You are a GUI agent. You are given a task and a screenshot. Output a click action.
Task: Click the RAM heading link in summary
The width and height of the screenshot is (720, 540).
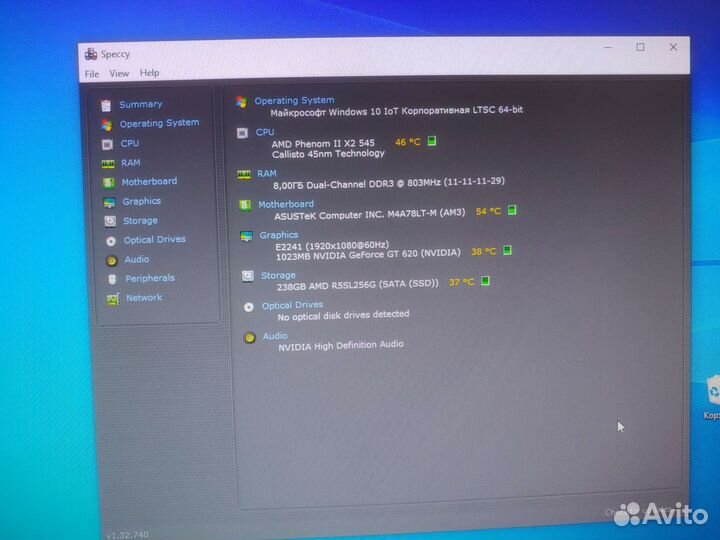(x=267, y=174)
